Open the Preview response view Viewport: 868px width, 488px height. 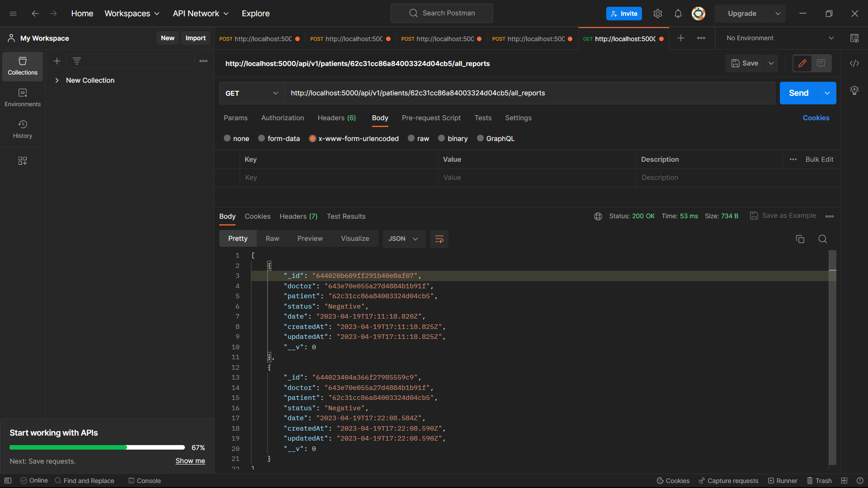pos(310,238)
